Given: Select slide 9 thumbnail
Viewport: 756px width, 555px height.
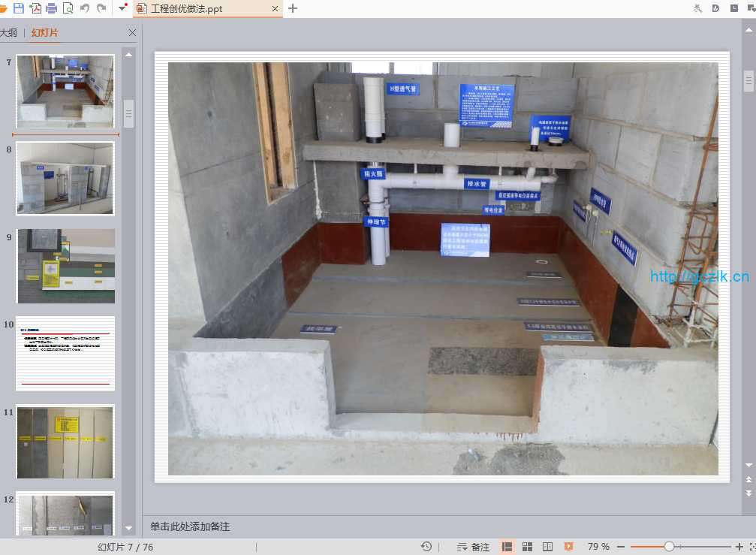Looking at the screenshot, I should click(x=66, y=266).
